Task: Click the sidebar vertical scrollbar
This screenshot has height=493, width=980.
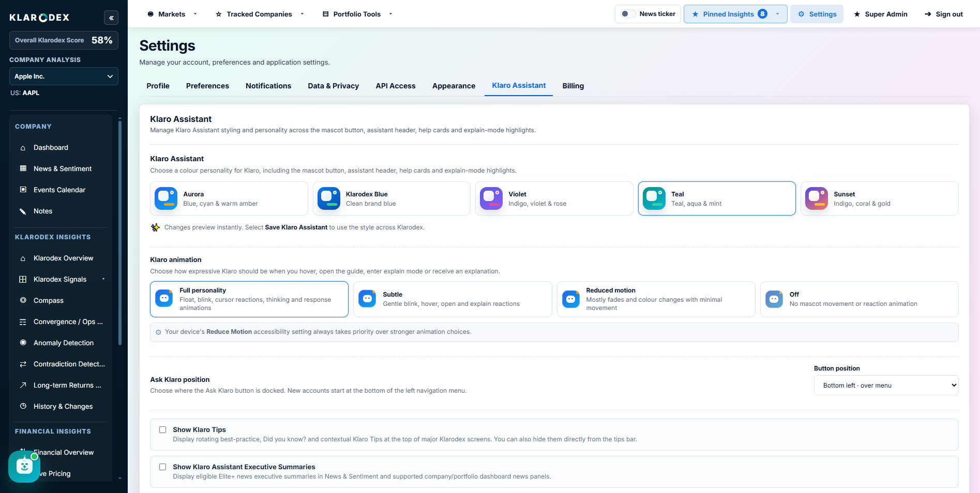Action: 120,233
